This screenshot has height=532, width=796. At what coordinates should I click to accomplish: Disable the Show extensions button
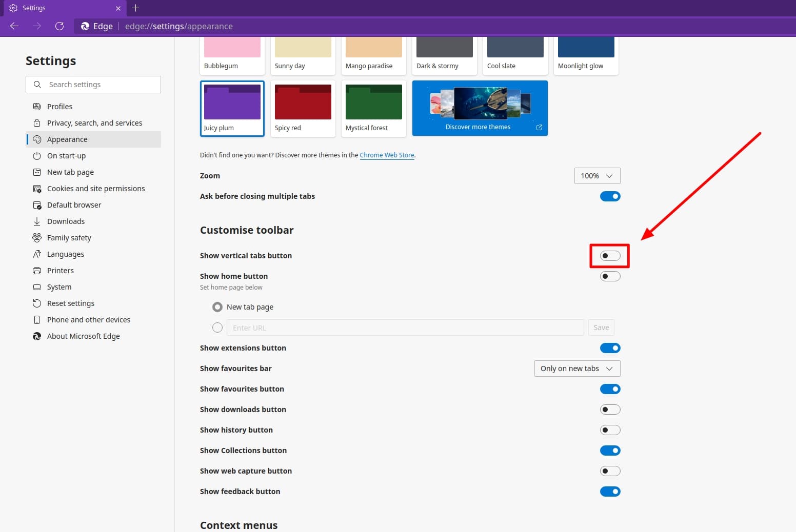[x=610, y=347]
